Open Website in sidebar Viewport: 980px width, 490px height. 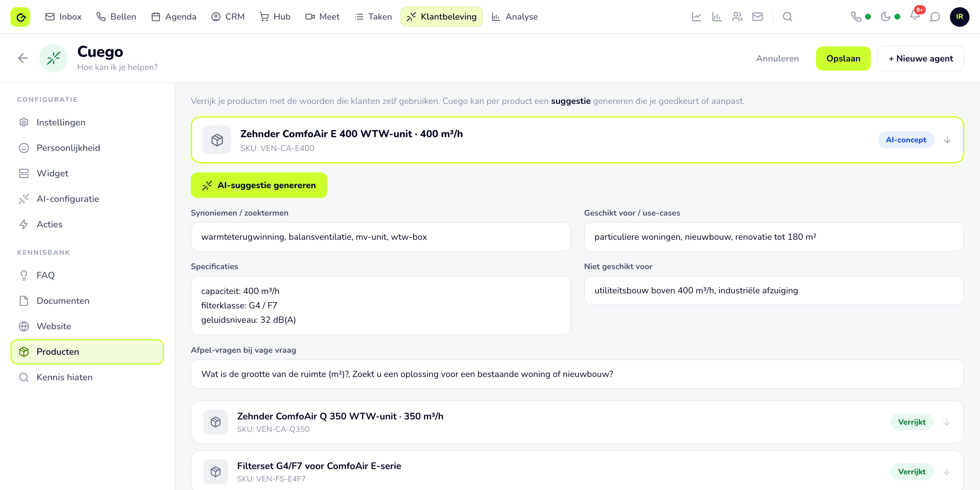pyautogui.click(x=87, y=326)
